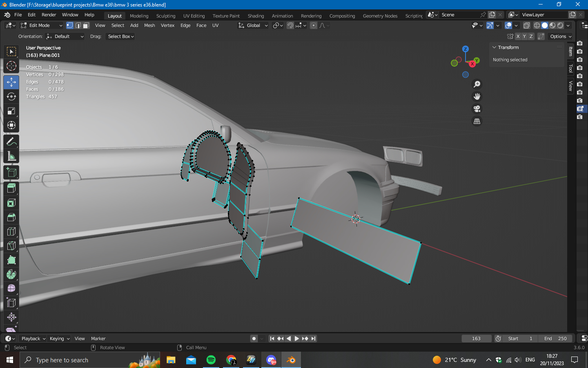Pick the Annotate pencil tool

(11, 142)
